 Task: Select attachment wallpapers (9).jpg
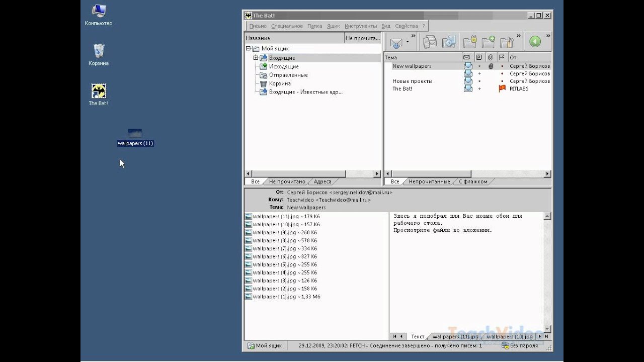tap(281, 232)
